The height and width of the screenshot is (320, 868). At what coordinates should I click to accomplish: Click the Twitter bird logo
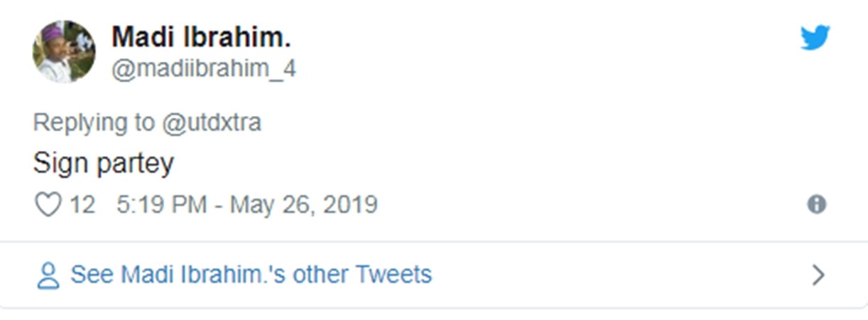815,38
